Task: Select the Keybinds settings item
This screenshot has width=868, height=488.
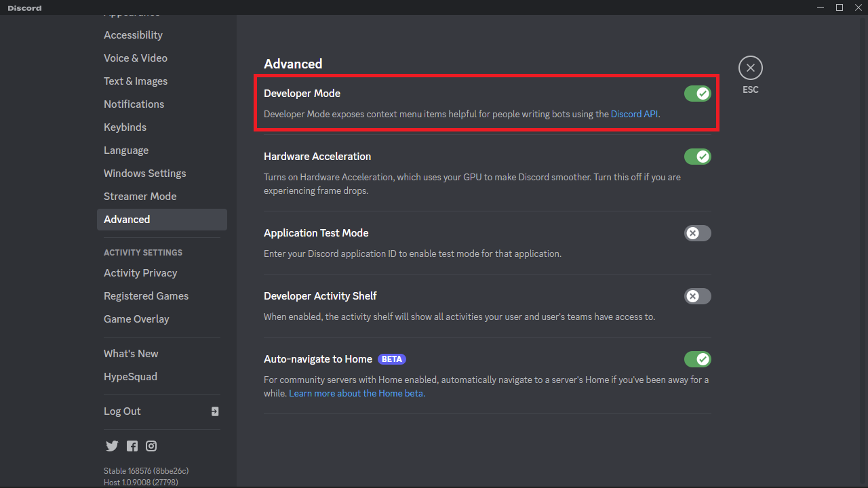Action: [161, 127]
